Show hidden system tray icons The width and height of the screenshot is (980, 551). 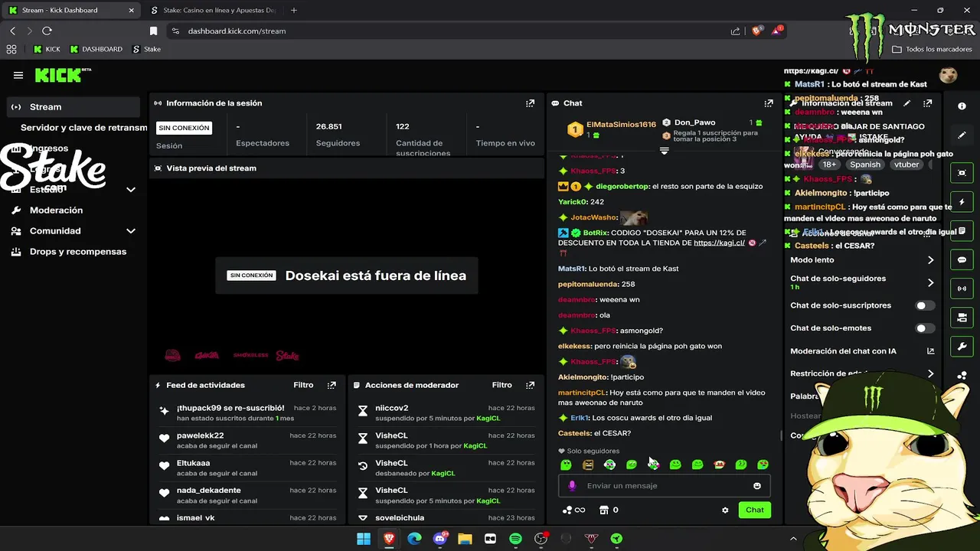pos(793,539)
